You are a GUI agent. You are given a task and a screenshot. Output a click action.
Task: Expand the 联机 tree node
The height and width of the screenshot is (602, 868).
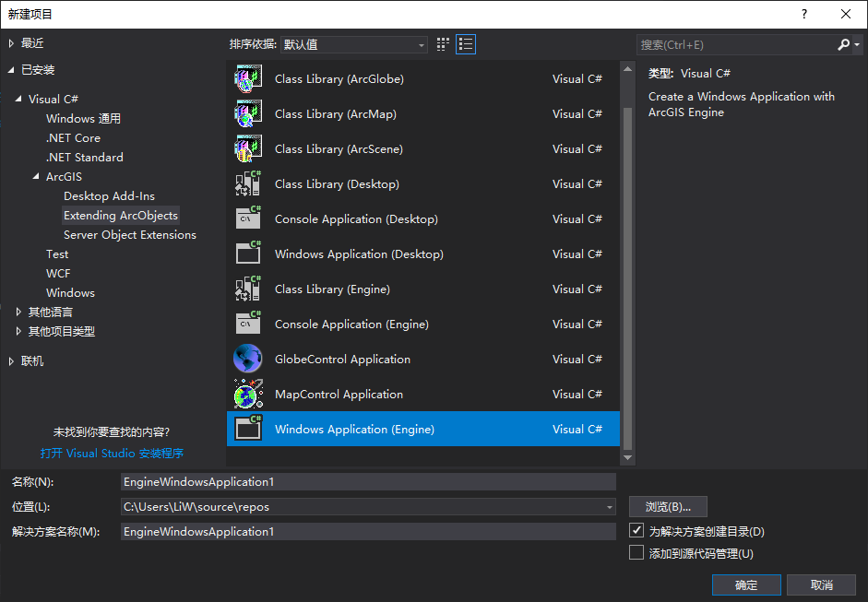[11, 361]
